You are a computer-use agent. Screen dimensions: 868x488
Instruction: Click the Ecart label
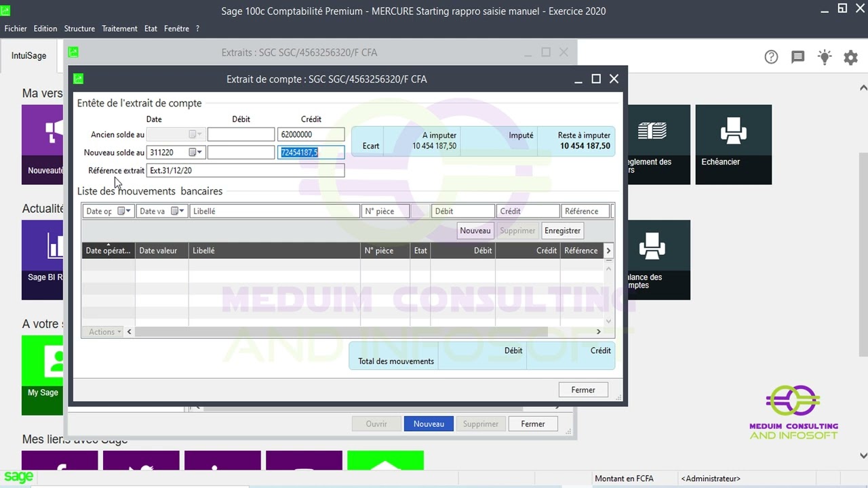pos(371,146)
